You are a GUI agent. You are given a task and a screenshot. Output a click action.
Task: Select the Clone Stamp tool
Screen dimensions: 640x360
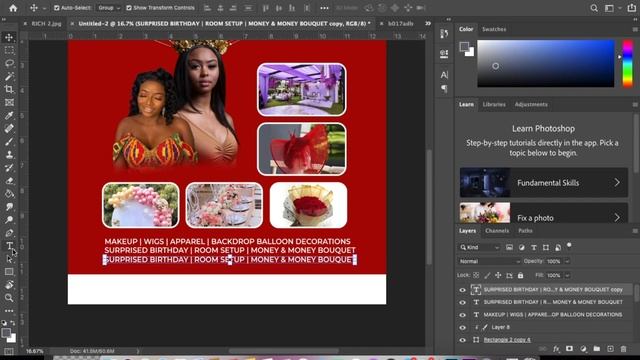point(9,155)
